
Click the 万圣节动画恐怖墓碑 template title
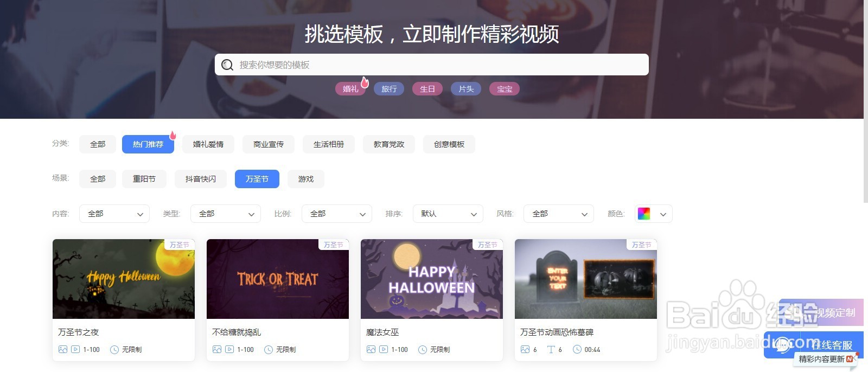pyautogui.click(x=557, y=332)
